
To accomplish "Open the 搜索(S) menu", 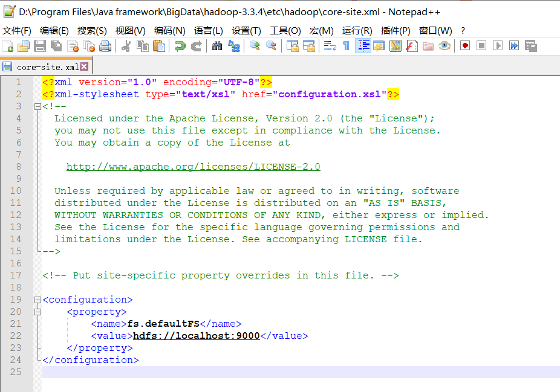I will click(92, 31).
